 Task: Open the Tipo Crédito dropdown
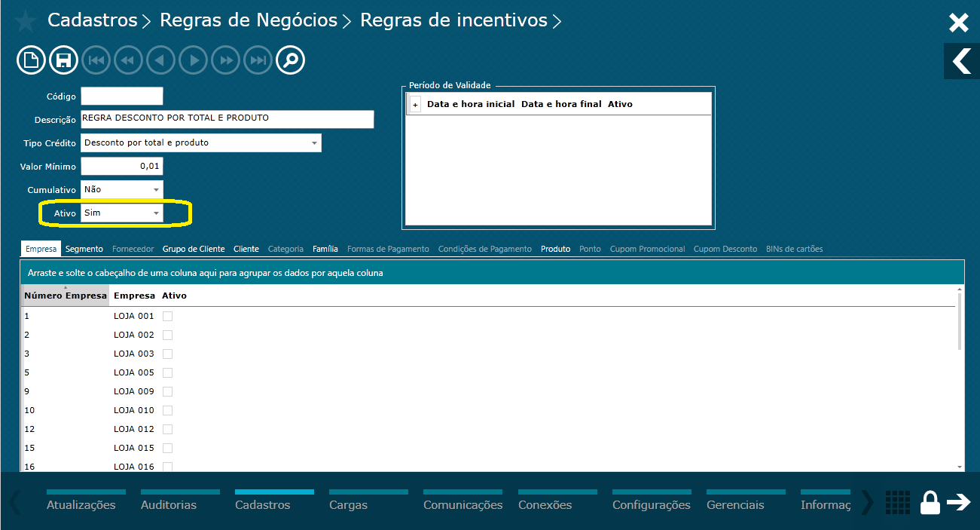314,142
